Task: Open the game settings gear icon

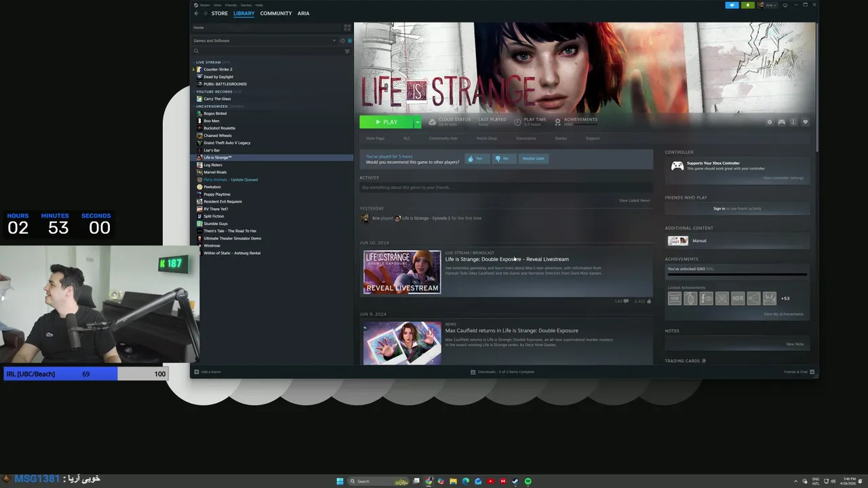Action: (770, 123)
